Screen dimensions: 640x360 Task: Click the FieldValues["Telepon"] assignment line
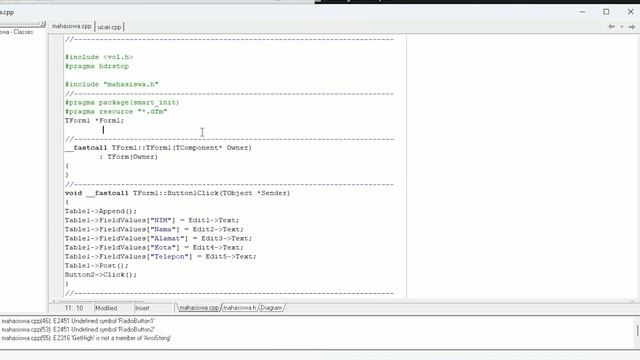[x=160, y=256]
